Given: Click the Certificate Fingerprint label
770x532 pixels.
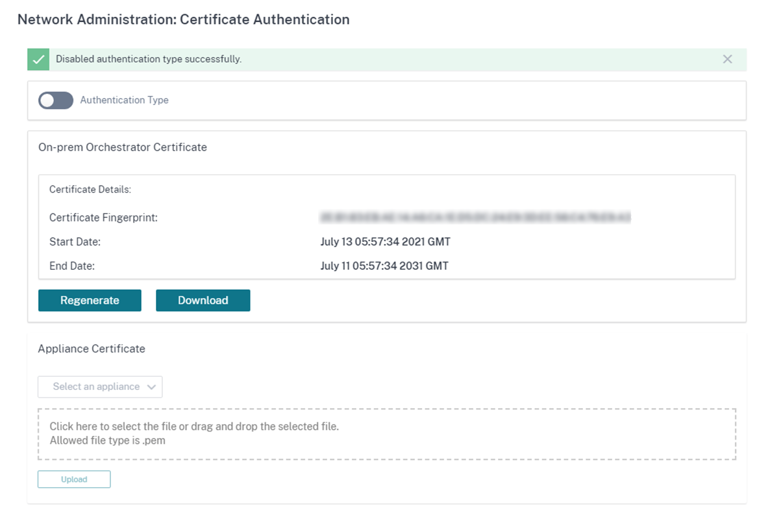Looking at the screenshot, I should pyautogui.click(x=104, y=218).
